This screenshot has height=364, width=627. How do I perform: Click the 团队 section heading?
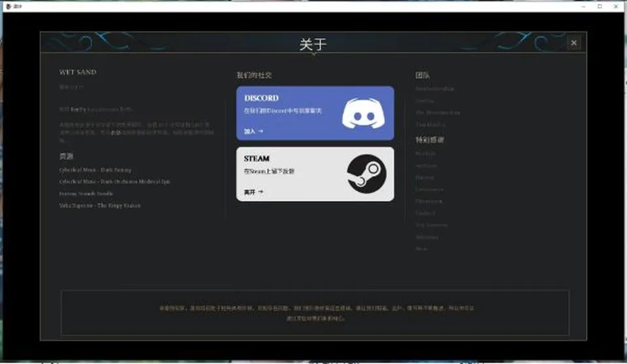click(x=423, y=75)
